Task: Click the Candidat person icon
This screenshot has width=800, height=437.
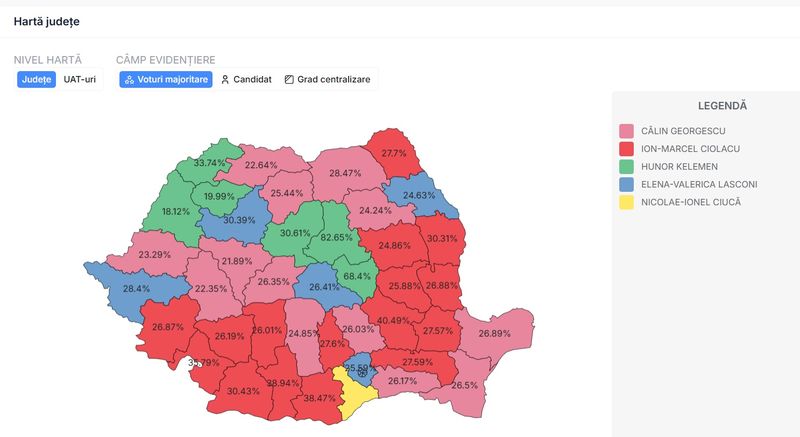Action: (225, 79)
